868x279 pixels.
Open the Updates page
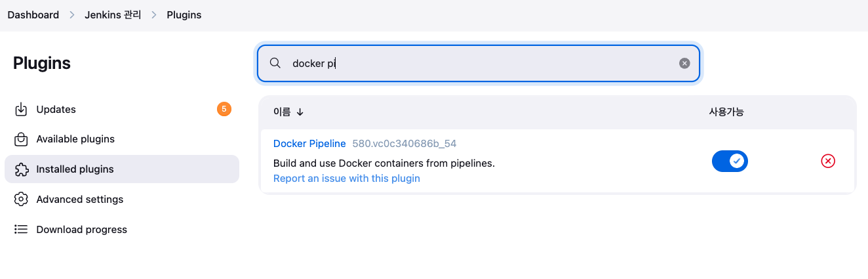click(x=56, y=110)
